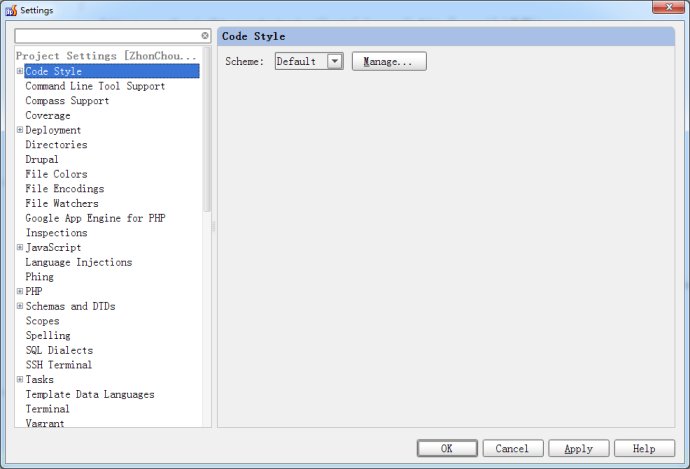Click the panel splitter handle

click(214, 227)
